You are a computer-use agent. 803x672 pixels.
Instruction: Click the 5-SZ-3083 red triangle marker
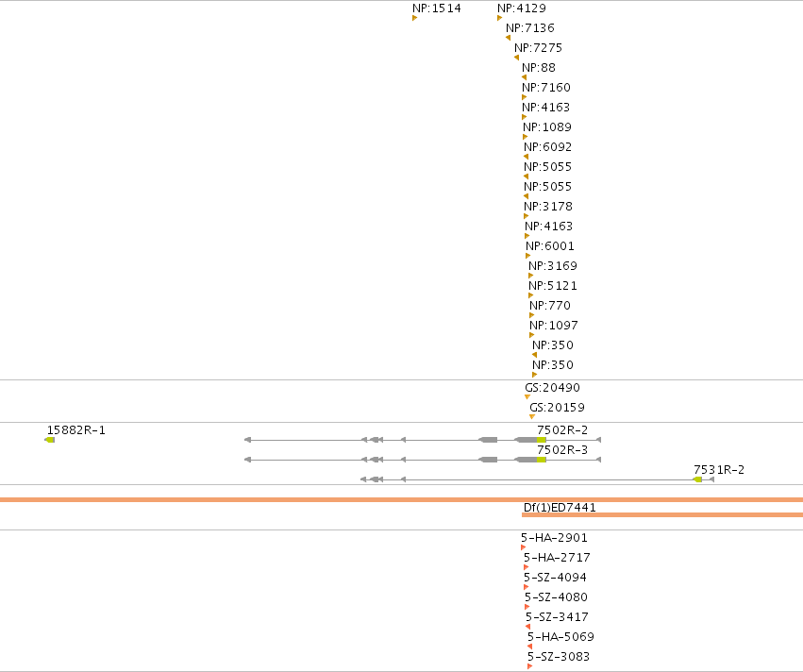point(529,666)
